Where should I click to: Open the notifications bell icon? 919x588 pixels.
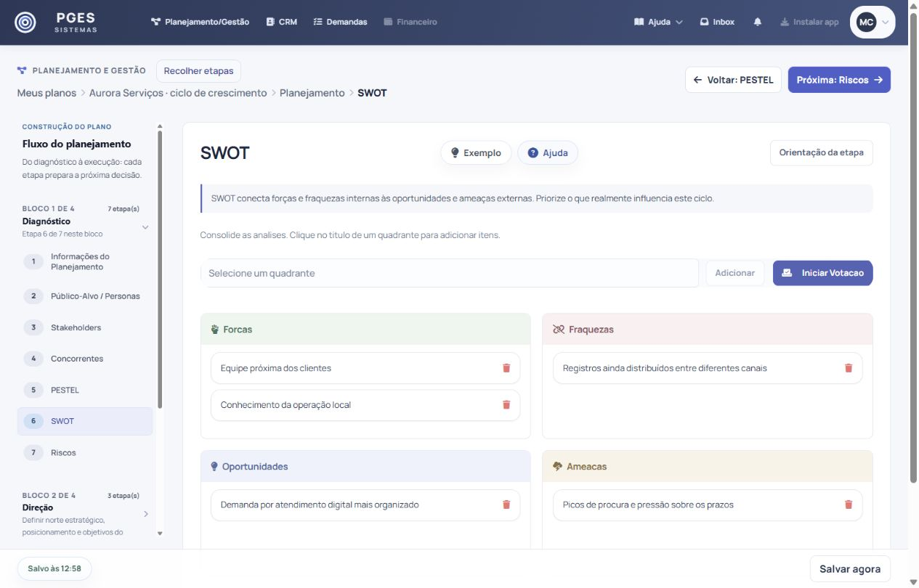[758, 22]
